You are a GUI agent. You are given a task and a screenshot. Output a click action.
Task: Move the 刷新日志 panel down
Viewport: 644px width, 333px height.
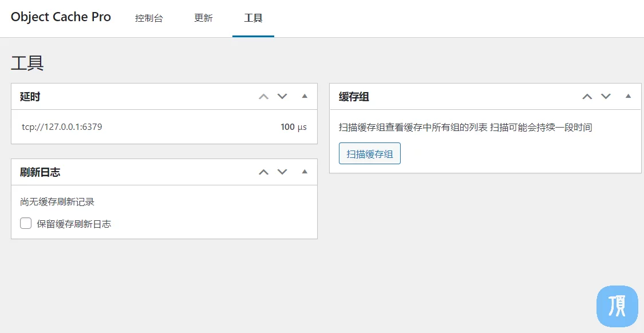282,172
